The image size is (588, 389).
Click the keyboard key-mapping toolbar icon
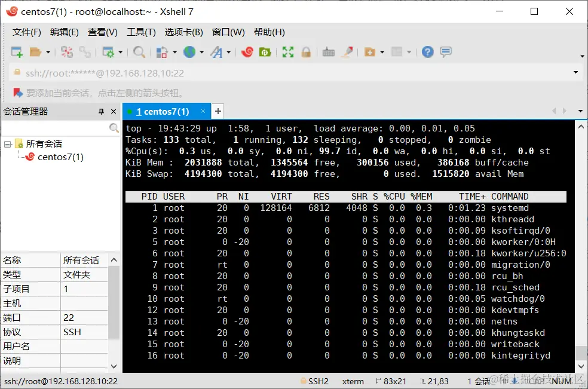(x=329, y=52)
